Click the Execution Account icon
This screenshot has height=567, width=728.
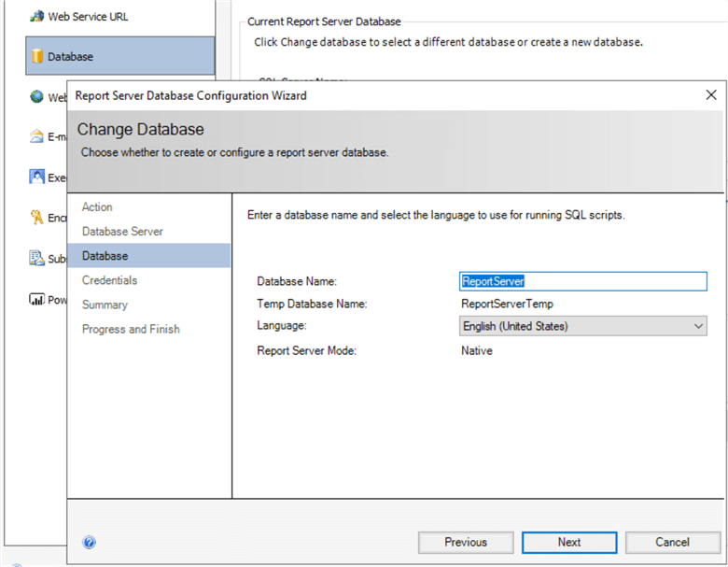pos(37,177)
